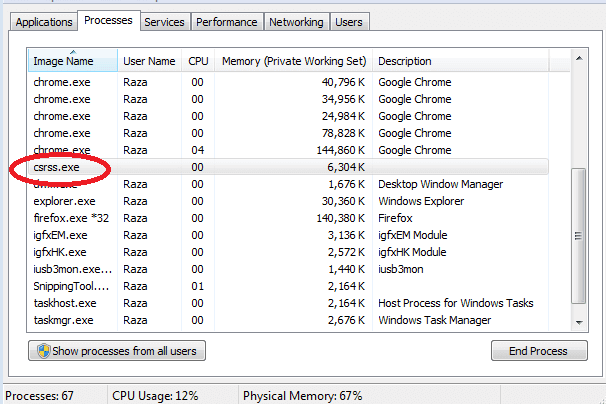
Task: Select the igfxEM.exe process
Action: coord(60,235)
